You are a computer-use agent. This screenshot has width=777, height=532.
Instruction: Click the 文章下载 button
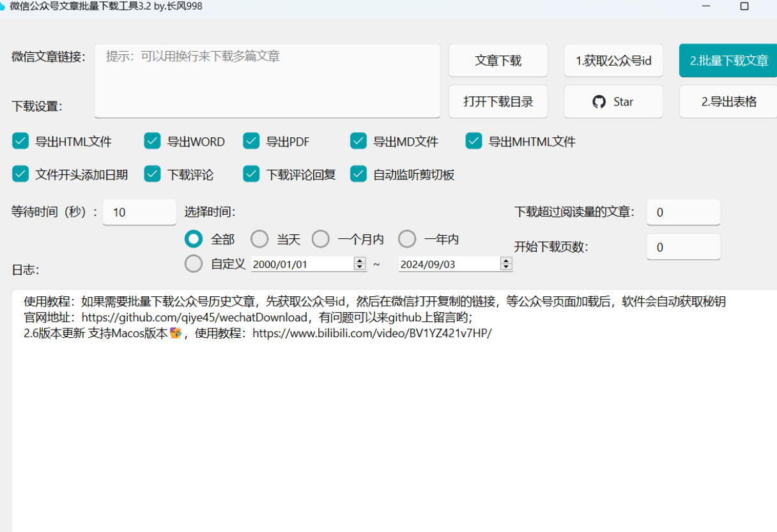tap(498, 61)
